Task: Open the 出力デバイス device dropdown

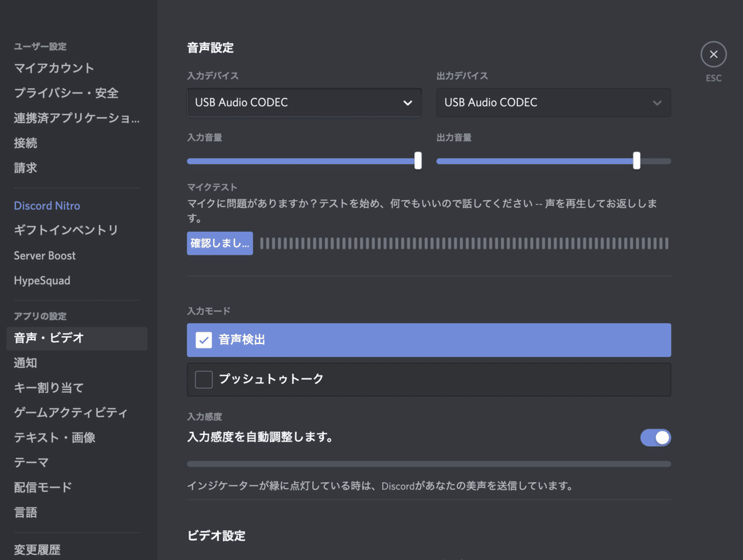Action: click(x=553, y=103)
